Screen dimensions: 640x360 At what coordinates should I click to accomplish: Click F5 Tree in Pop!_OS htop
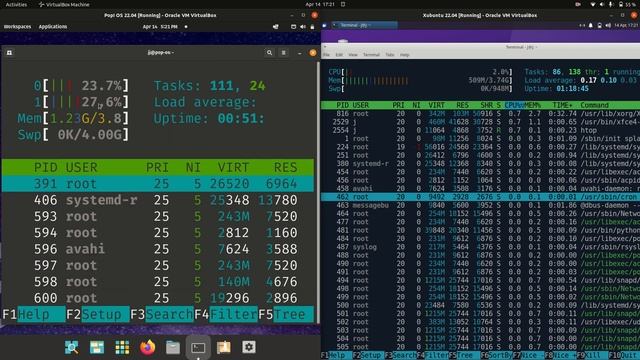pyautogui.click(x=286, y=314)
